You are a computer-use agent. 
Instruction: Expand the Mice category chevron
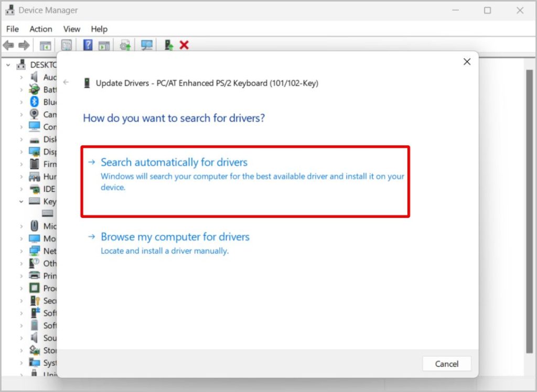point(21,226)
